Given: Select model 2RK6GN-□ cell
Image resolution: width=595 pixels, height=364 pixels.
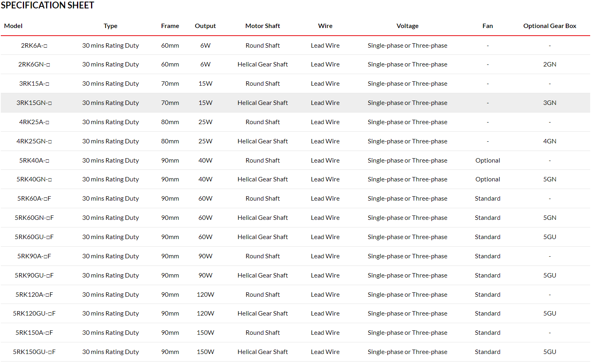Looking at the screenshot, I should coord(34,64).
